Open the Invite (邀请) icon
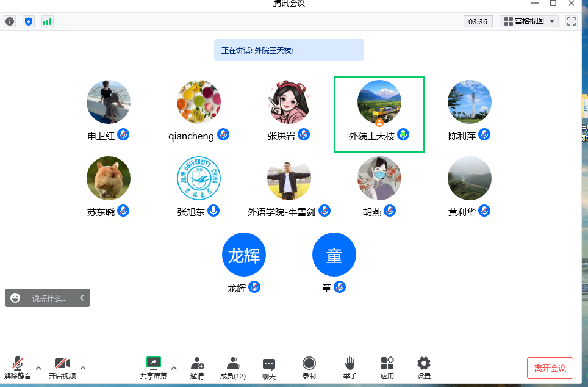Image resolution: width=588 pixels, height=387 pixels. tap(197, 368)
